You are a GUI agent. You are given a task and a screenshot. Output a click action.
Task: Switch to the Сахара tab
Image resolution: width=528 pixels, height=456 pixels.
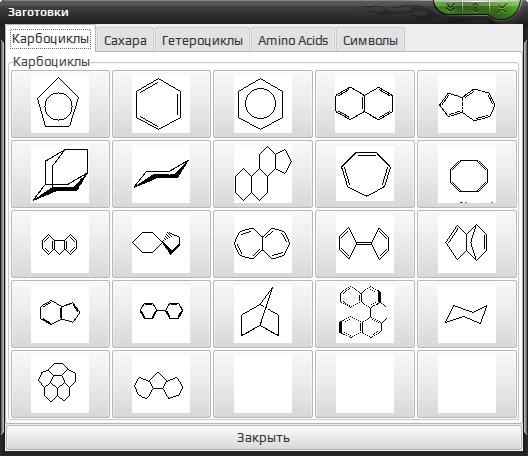125,40
